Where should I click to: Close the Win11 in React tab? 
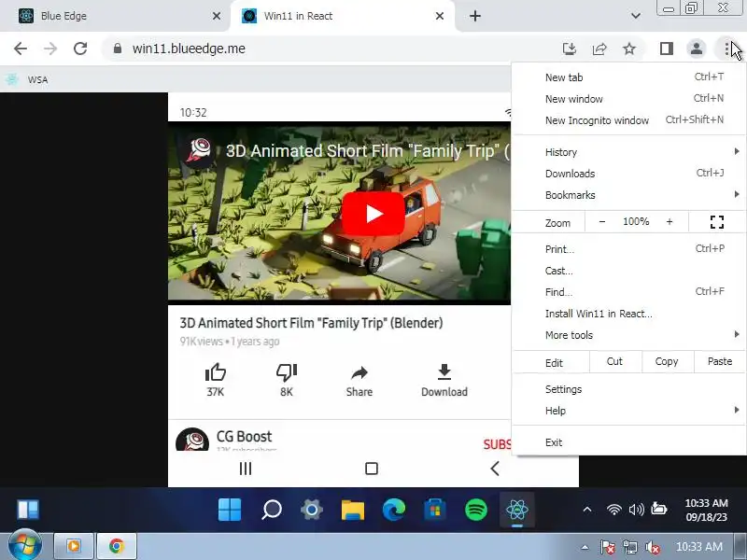pyautogui.click(x=440, y=16)
